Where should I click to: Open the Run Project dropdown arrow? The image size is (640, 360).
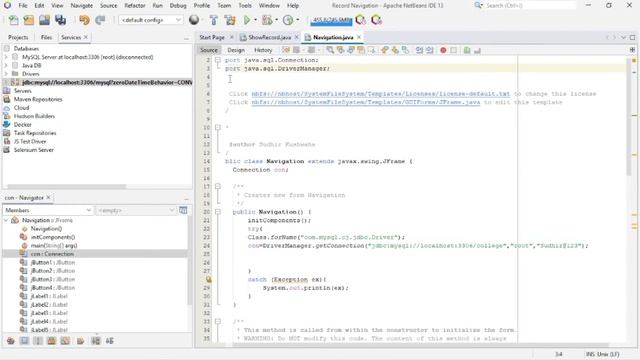[x=256, y=20]
